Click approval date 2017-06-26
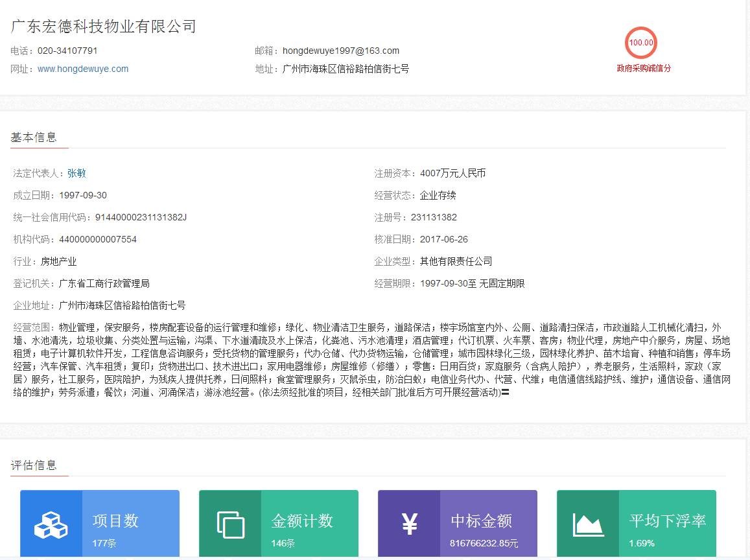 tap(444, 239)
